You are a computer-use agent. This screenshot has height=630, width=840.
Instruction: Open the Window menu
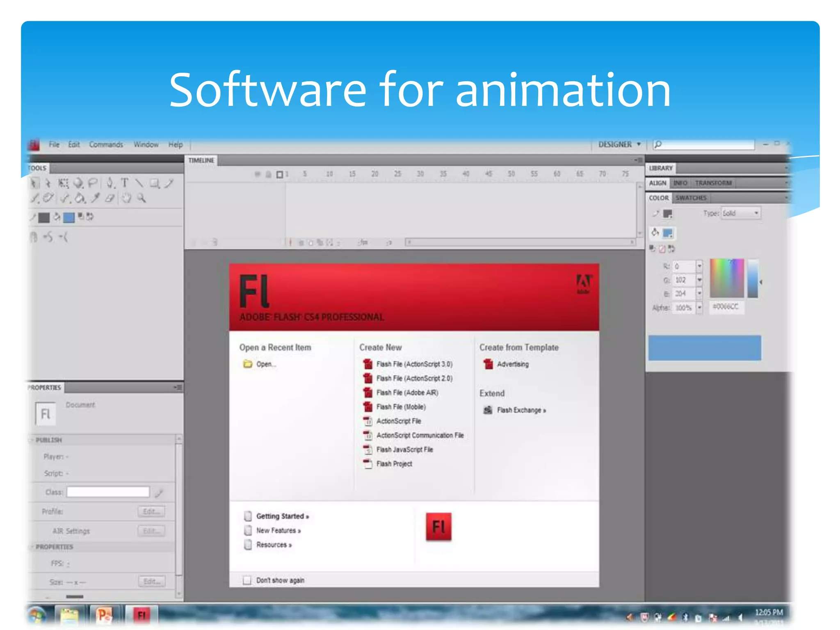pos(146,144)
